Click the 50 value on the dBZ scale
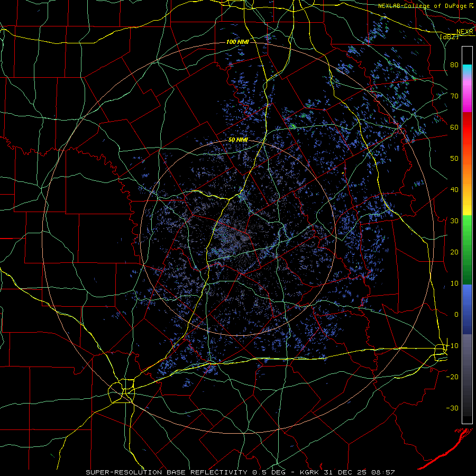Image resolution: width=476 pixels, height=476 pixels. point(454,159)
